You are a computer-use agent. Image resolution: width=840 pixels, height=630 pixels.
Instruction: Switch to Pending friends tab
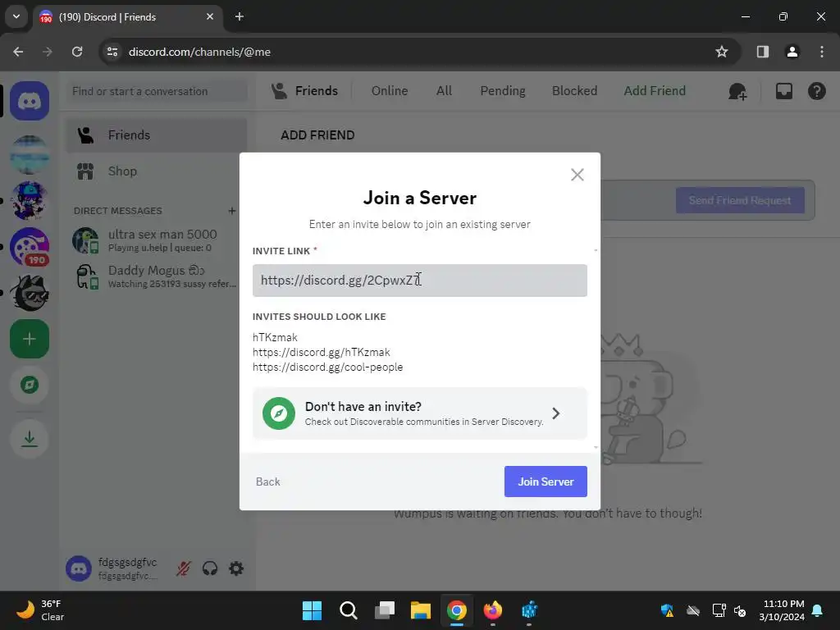click(503, 91)
